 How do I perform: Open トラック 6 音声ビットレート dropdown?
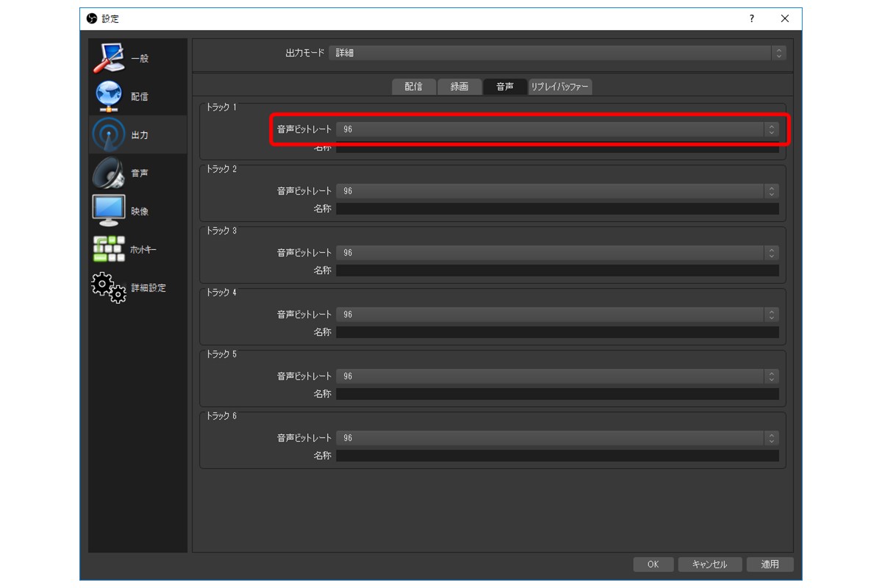557,438
